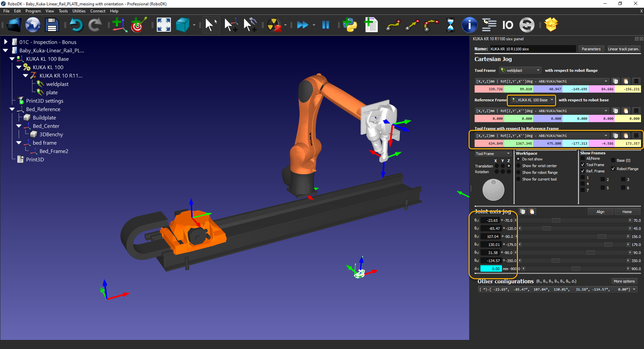Set isometric view with the cube icon

coord(182,25)
